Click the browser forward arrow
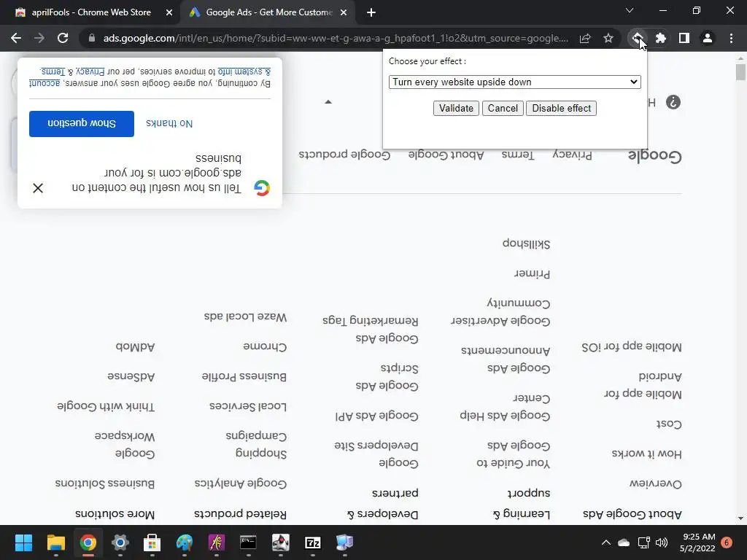Viewport: 747px width, 560px height. point(39,38)
